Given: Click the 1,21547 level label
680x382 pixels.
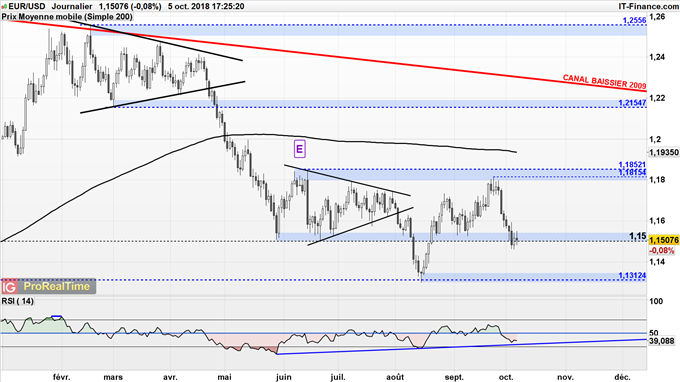Looking at the screenshot, I should coord(632,103).
